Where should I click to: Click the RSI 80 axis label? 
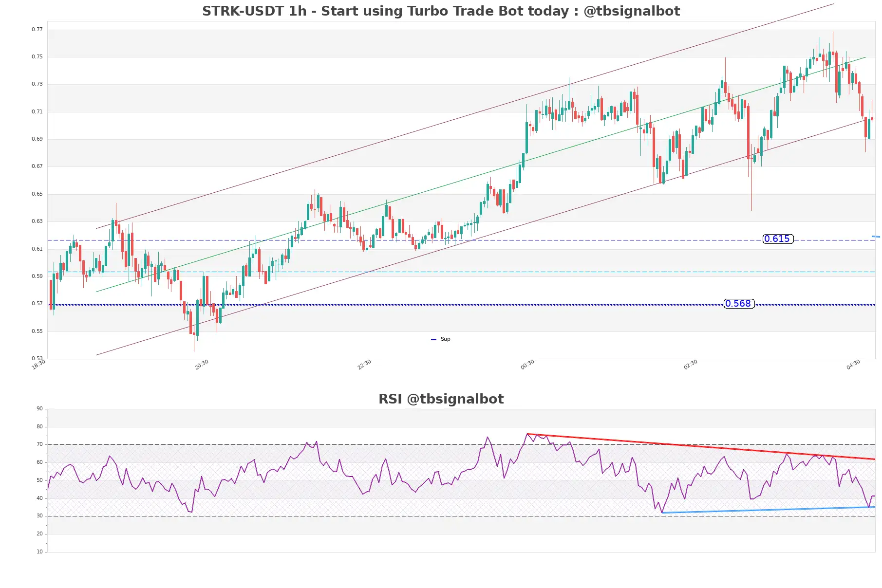click(x=39, y=427)
